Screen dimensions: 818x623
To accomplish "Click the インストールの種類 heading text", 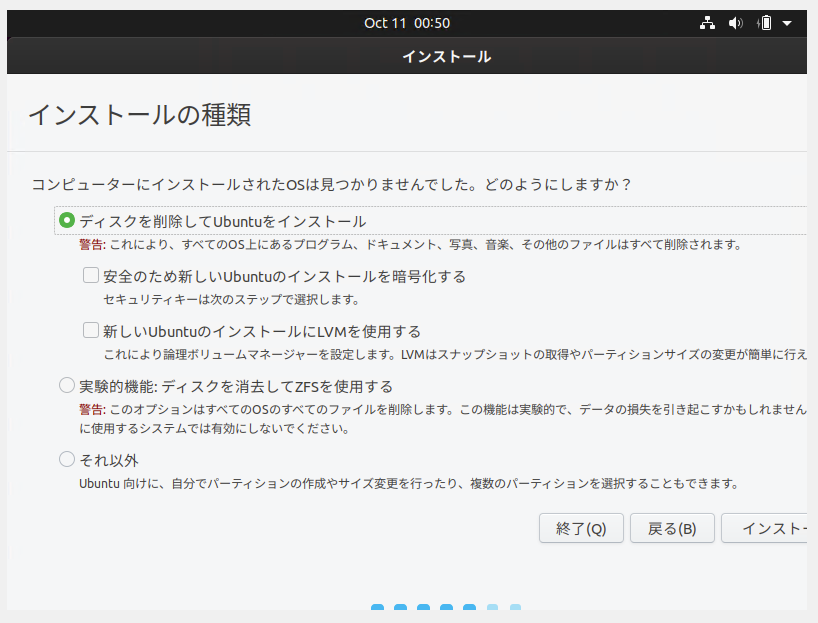I will [x=140, y=115].
